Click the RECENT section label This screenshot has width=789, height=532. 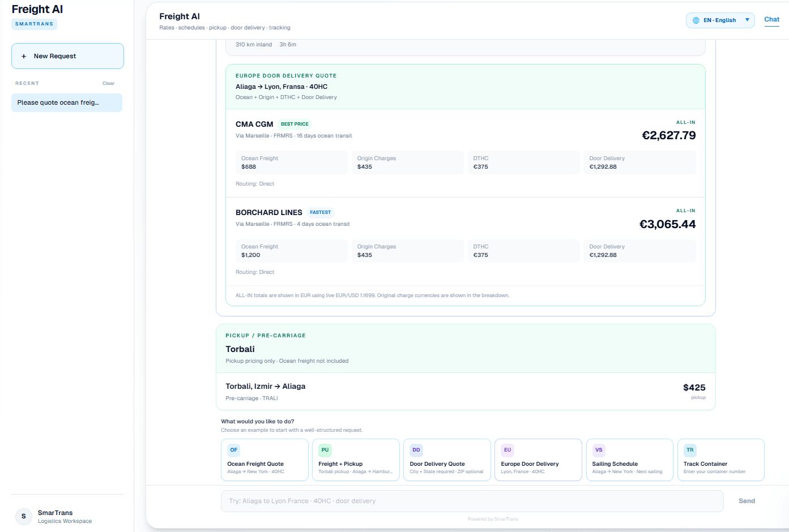[27, 83]
